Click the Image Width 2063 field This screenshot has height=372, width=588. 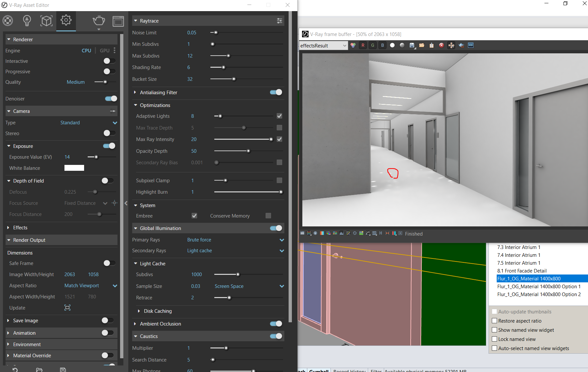70,275
